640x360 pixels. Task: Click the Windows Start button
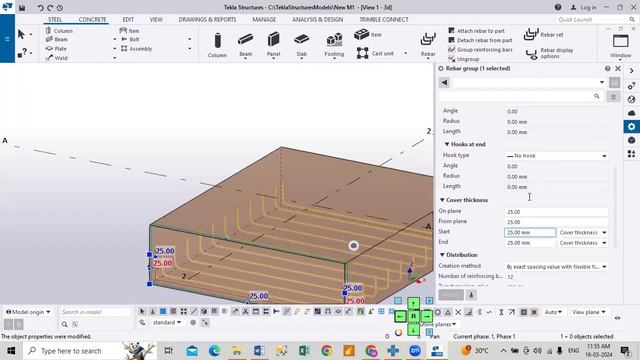(x=11, y=351)
